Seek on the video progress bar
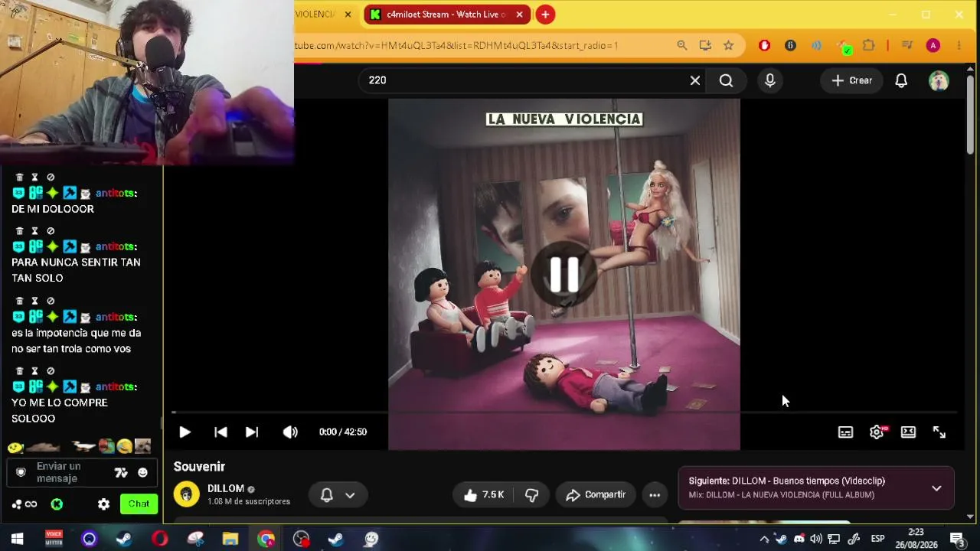This screenshot has height=551, width=980. point(564,412)
